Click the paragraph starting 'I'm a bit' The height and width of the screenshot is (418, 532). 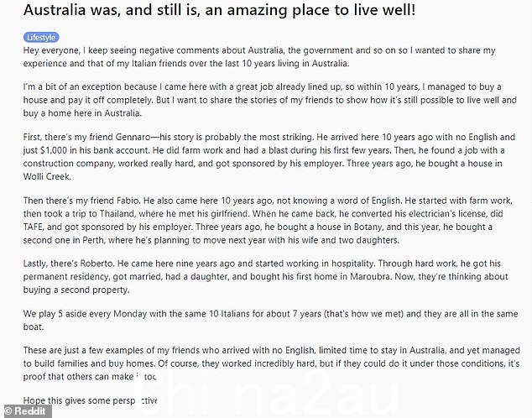(269, 100)
